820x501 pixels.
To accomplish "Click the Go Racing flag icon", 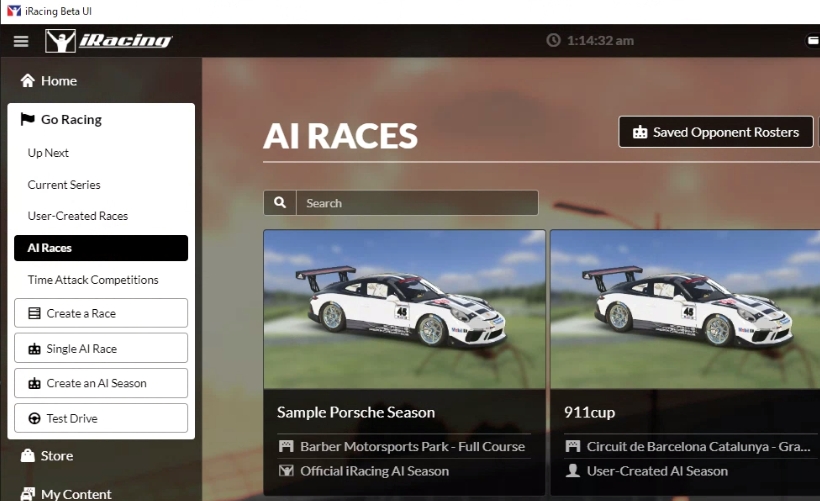I will tap(27, 119).
